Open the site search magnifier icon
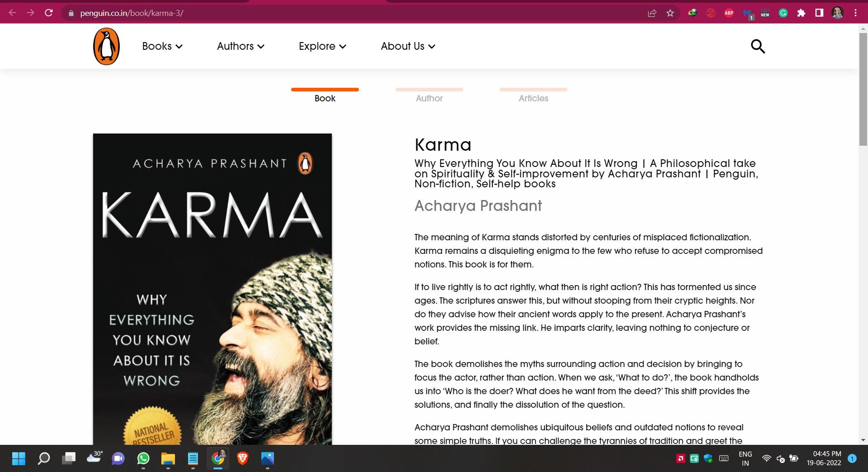 tap(758, 46)
